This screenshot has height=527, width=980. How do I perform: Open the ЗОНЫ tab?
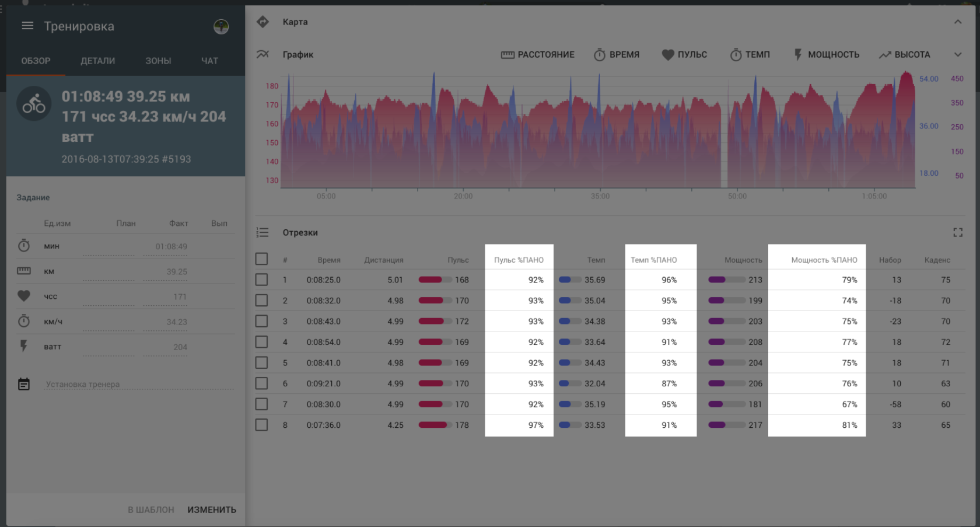(158, 61)
